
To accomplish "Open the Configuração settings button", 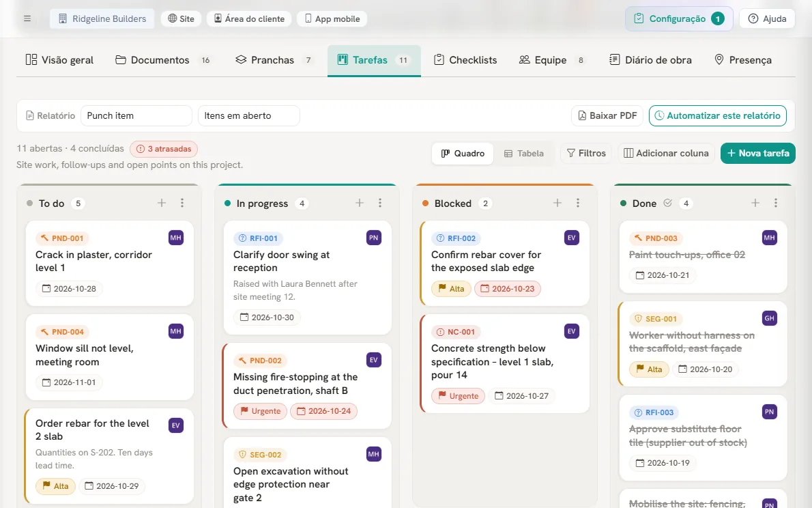I will click(679, 18).
